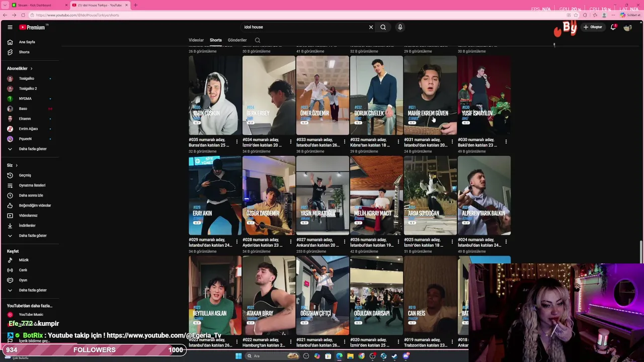Image resolution: width=644 pixels, height=362 pixels.
Task: Open options menu for #030 Yusif İsmayılov short
Action: [x=506, y=142]
